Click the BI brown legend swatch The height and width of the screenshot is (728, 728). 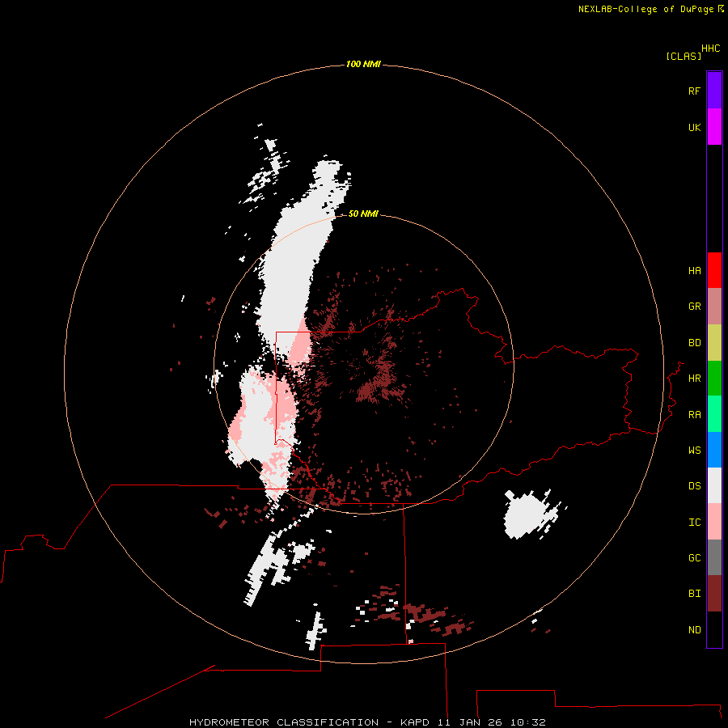coord(714,594)
